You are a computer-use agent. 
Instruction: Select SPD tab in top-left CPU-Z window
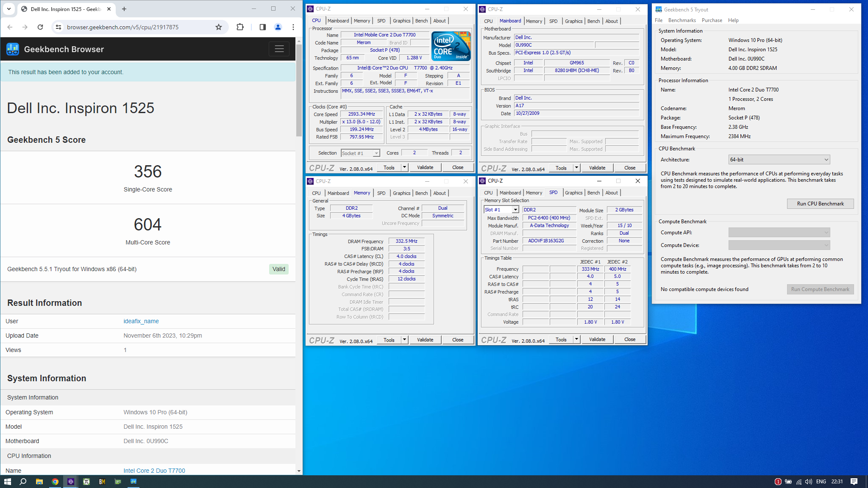381,21
